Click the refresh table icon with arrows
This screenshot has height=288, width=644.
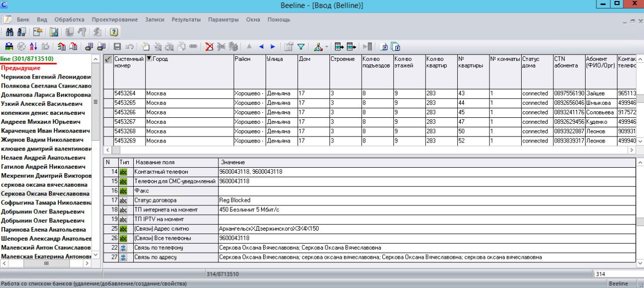[x=9, y=46]
